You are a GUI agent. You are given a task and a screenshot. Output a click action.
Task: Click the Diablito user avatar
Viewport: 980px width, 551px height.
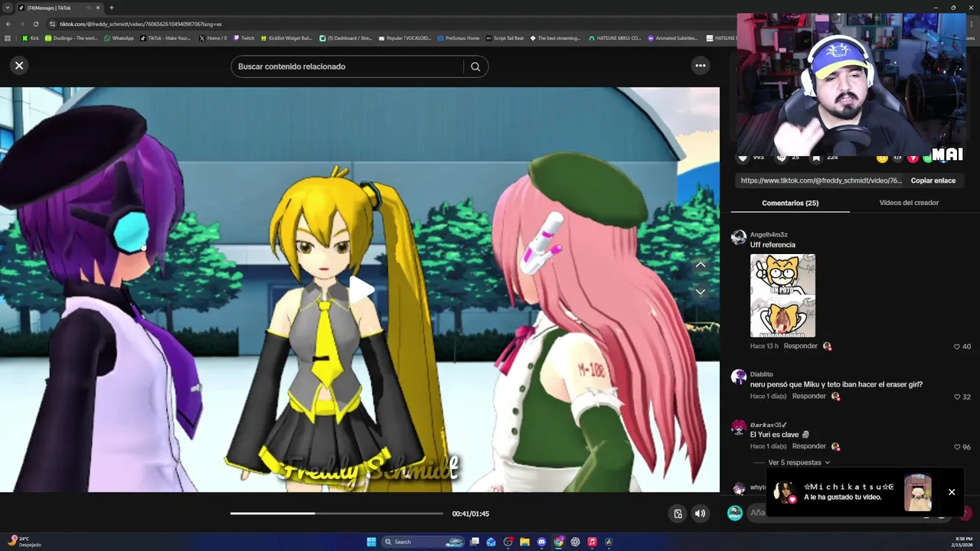(x=739, y=377)
